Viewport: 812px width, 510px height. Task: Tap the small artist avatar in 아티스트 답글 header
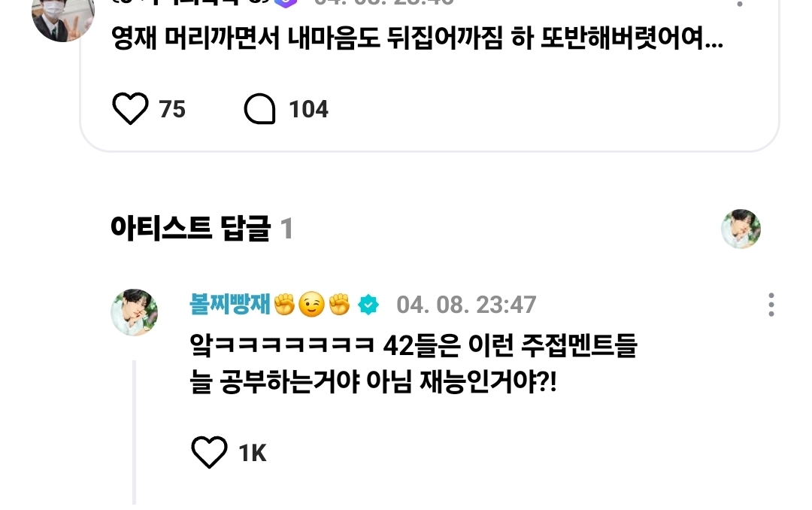coord(741,229)
